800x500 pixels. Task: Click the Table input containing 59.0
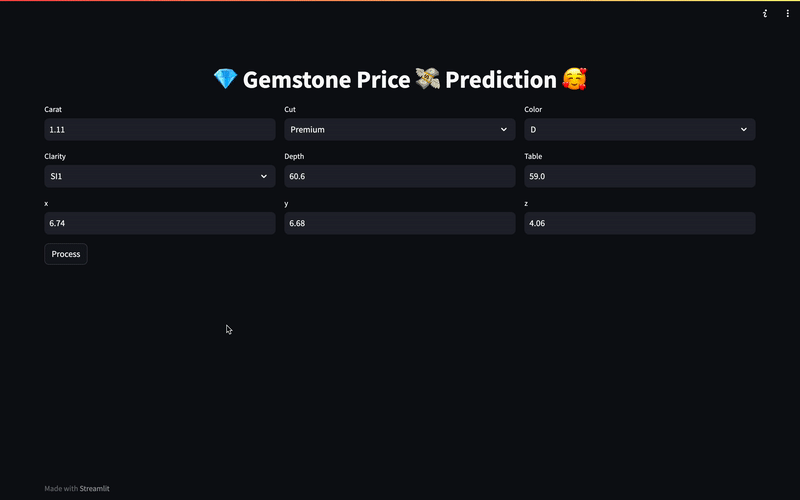coord(640,177)
